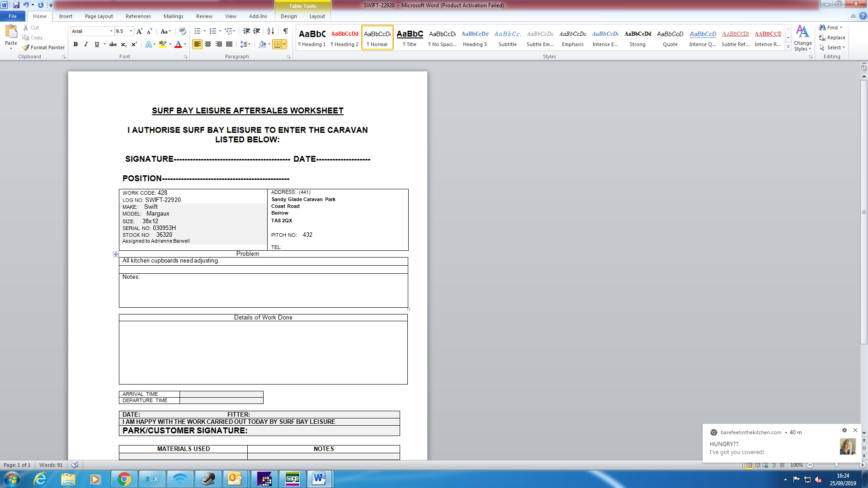Expand the Change Styles menu

(802, 38)
